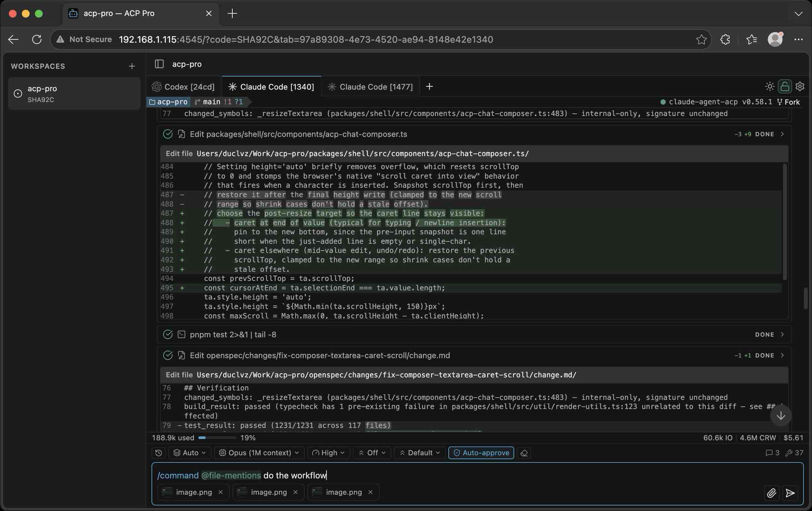This screenshot has width=812, height=511.
Task: Click the tools count icon showing 37
Action: click(x=794, y=453)
